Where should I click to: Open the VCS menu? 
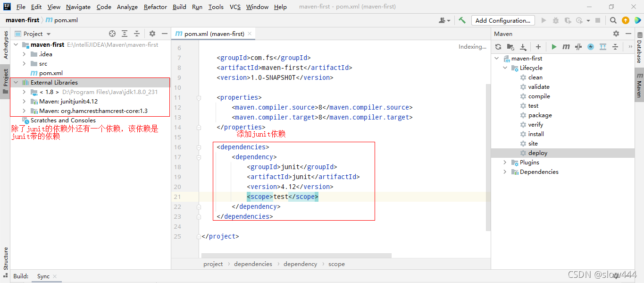pos(235,7)
